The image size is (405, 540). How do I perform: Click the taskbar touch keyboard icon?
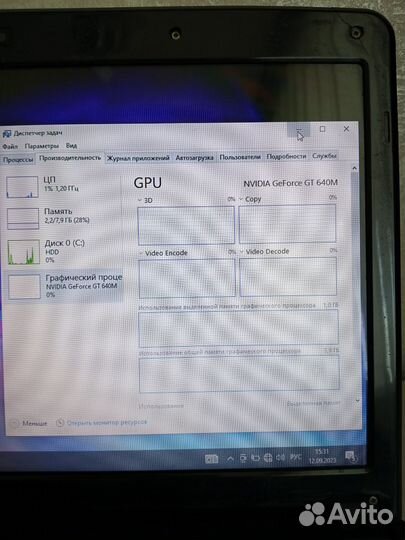click(211, 459)
